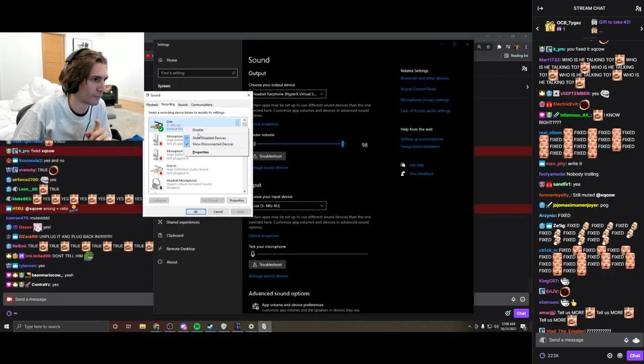Adjust the master volume slider handle
This screenshot has height=364, width=644.
pyautogui.click(x=342, y=145)
